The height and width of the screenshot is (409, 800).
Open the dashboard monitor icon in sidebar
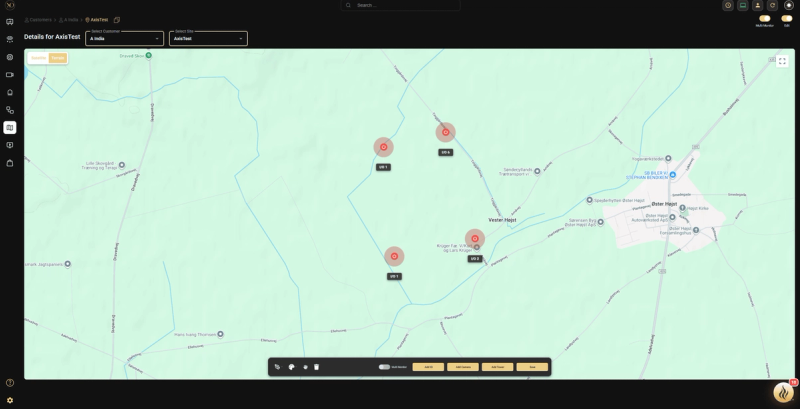tap(10, 22)
